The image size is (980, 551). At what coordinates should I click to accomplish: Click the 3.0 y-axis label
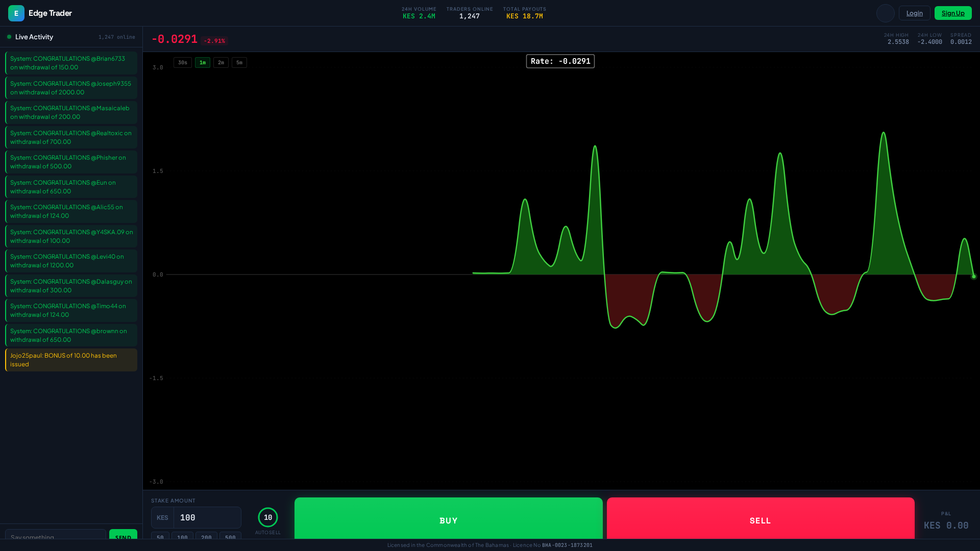click(158, 67)
